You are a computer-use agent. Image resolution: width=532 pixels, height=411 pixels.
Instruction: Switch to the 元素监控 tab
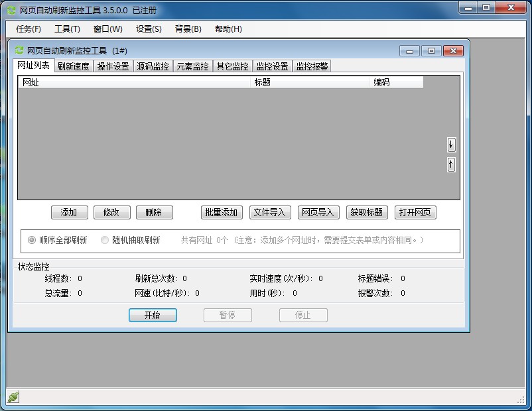(193, 66)
